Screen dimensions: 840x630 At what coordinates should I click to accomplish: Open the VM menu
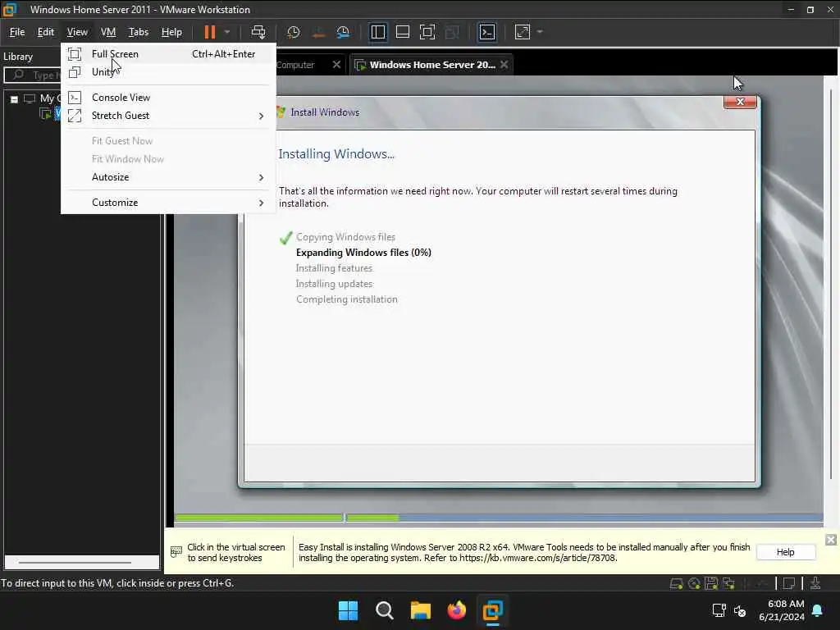click(x=108, y=32)
